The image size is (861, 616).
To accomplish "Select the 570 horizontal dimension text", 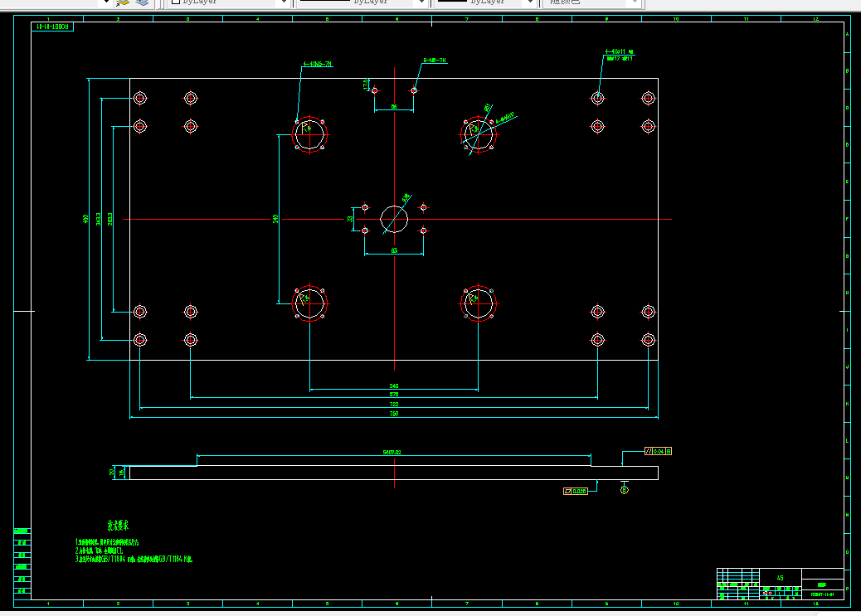I will point(394,394).
